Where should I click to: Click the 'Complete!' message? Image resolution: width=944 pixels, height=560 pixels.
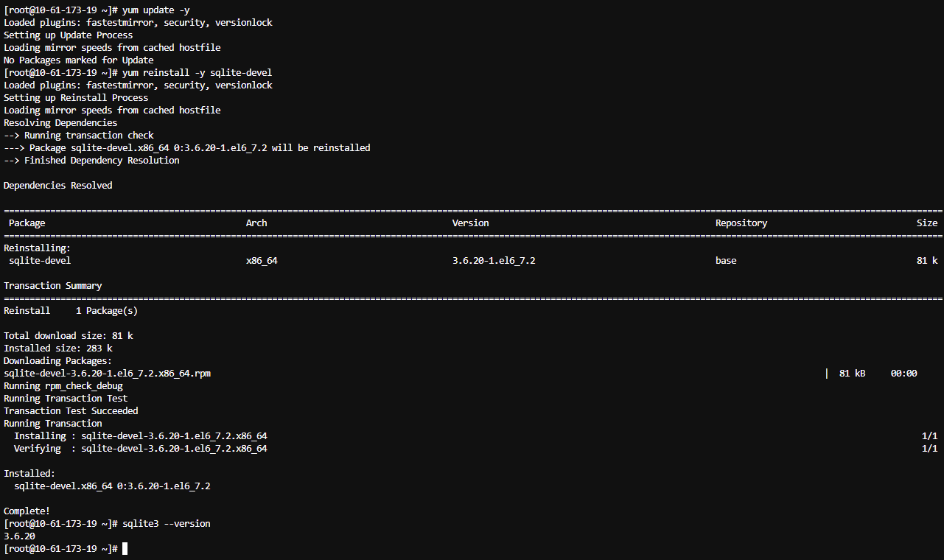(x=27, y=511)
